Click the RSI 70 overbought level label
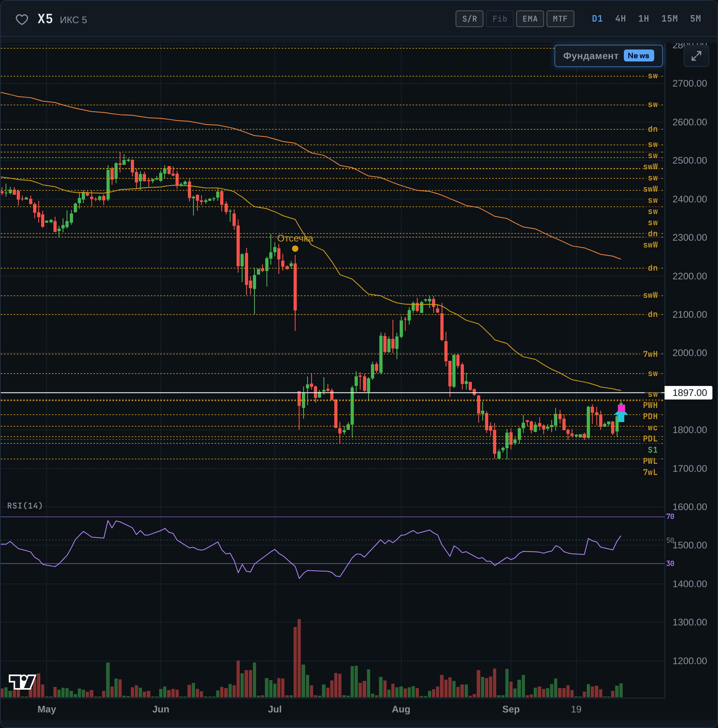The height and width of the screenshot is (728, 718). coord(670,516)
